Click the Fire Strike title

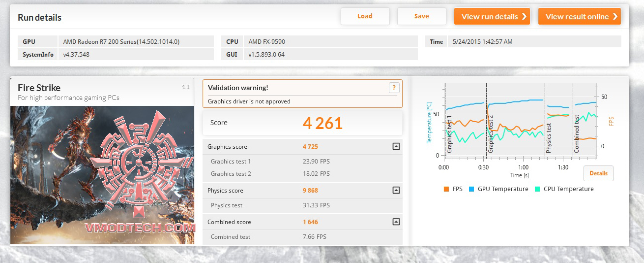[x=39, y=88]
